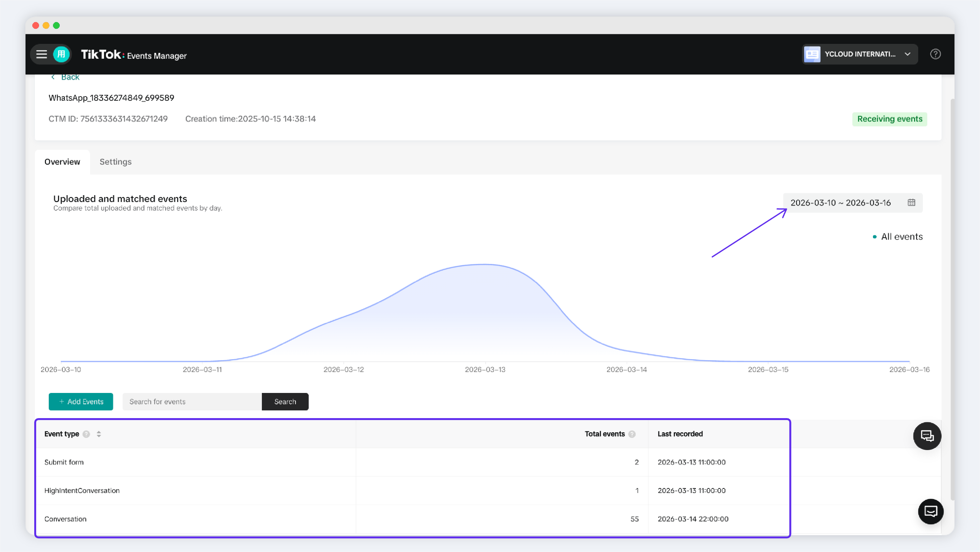The image size is (980, 552).
Task: Focus the Search for events field
Action: click(192, 402)
